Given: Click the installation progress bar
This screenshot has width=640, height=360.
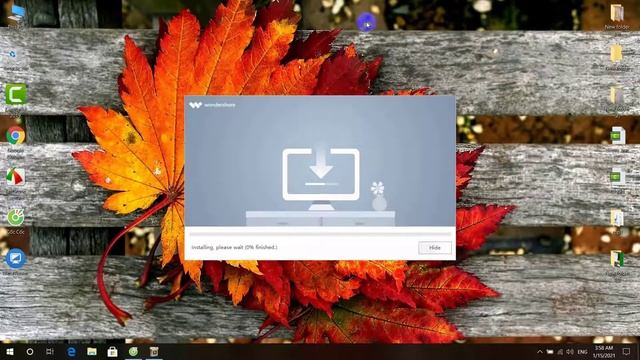Looking at the screenshot, I should tap(320, 234).
